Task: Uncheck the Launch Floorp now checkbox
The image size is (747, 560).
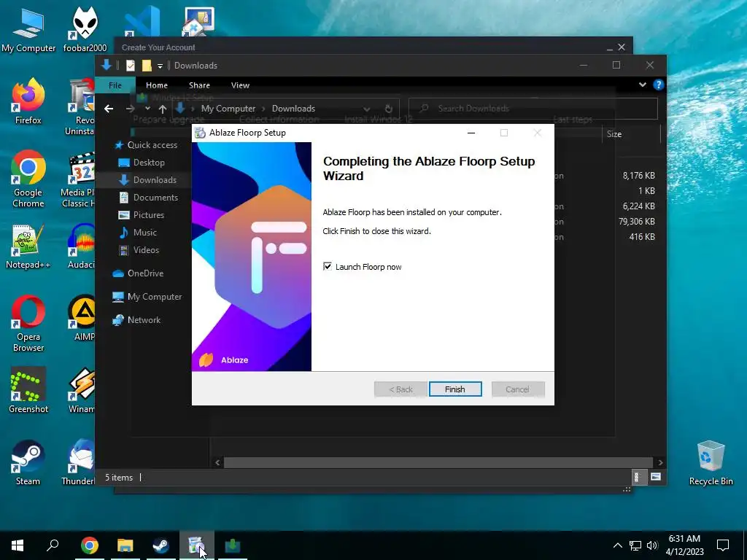Action: pos(328,267)
